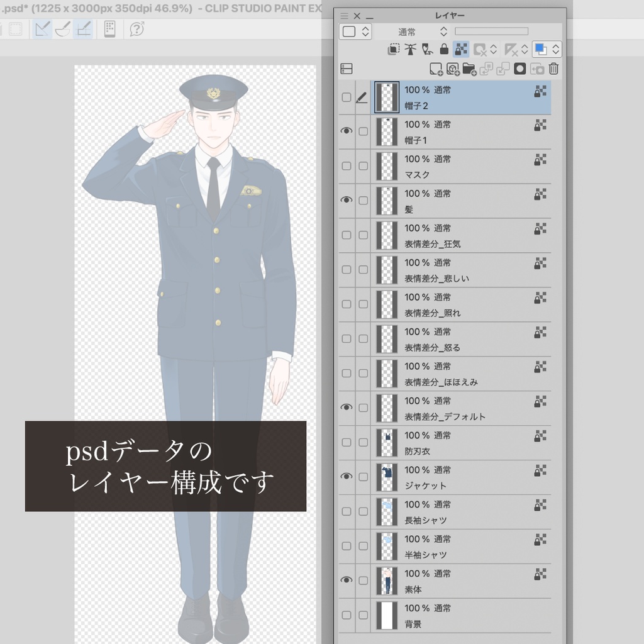
Task: Select the Set as reference layer icon
Action: 411,49
